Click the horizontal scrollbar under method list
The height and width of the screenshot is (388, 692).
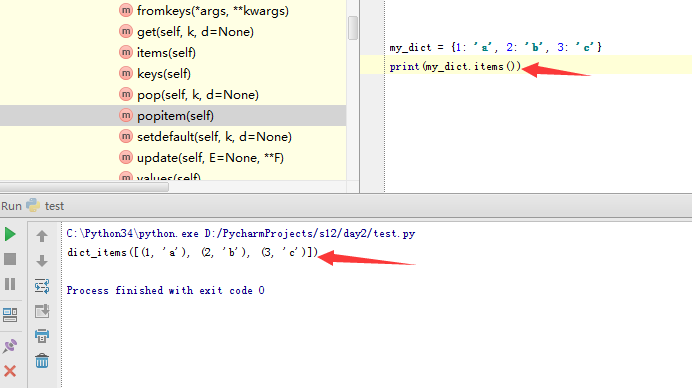pyautogui.click(x=84, y=187)
